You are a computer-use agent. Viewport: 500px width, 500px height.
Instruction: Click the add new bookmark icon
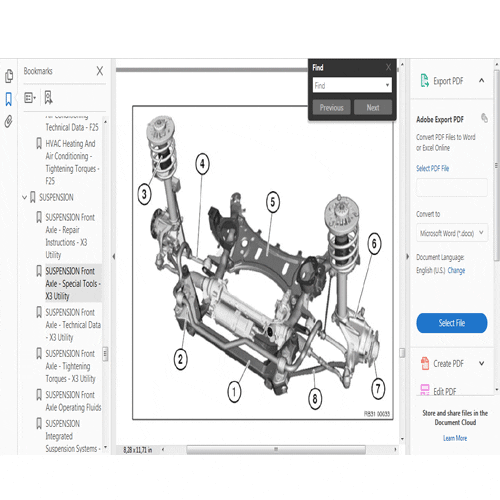coord(49,98)
